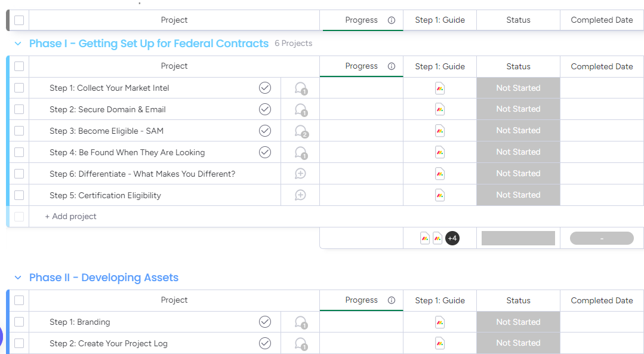Click the Progress info icon in the Phase I header
The image size is (644, 354).
point(392,66)
